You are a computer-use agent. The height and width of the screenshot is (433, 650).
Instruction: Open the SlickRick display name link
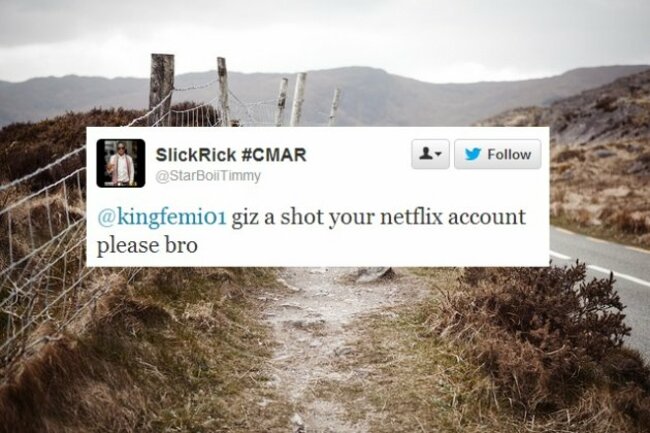[196, 155]
